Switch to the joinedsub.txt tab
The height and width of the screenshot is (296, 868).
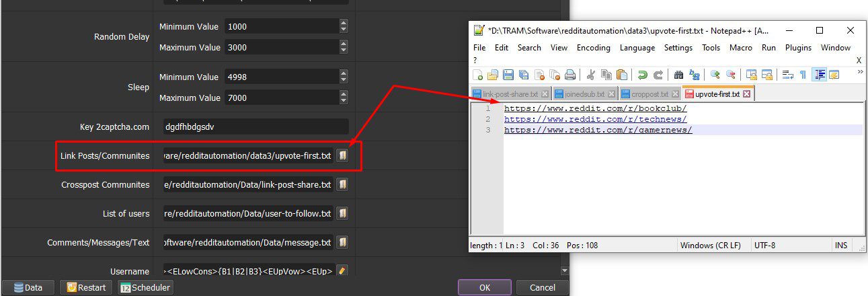(587, 94)
